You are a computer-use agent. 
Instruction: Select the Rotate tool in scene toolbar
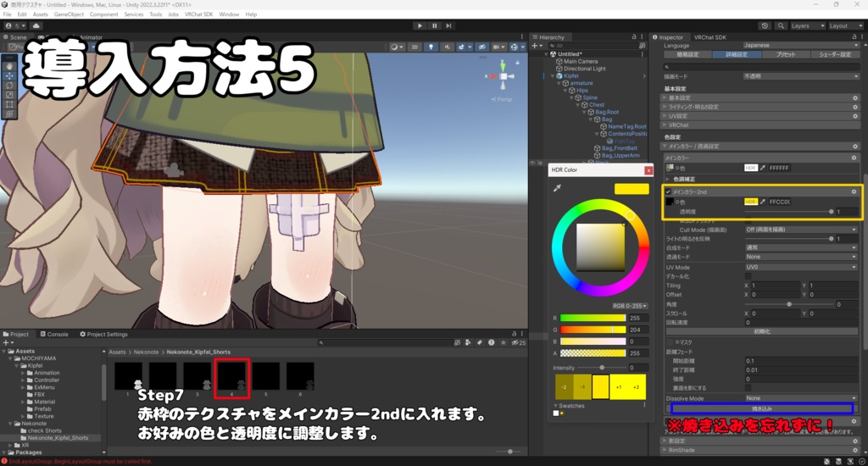(x=9, y=86)
